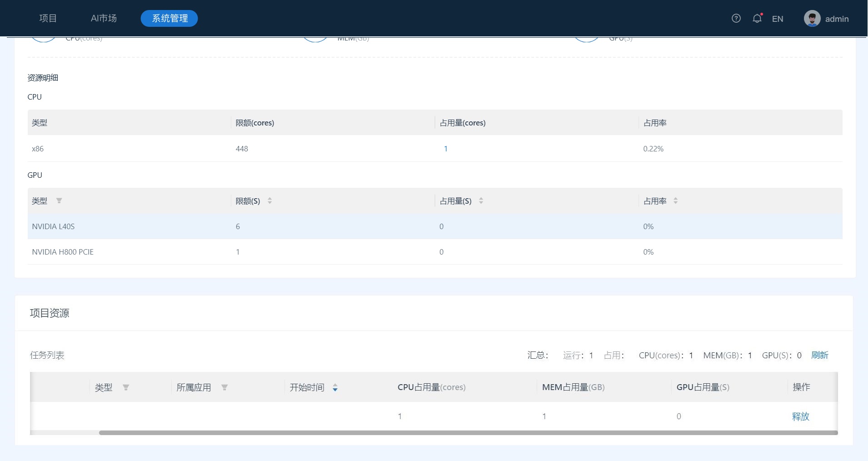The image size is (868, 461).
Task: Sort task list by 开始时间
Action: click(x=335, y=388)
